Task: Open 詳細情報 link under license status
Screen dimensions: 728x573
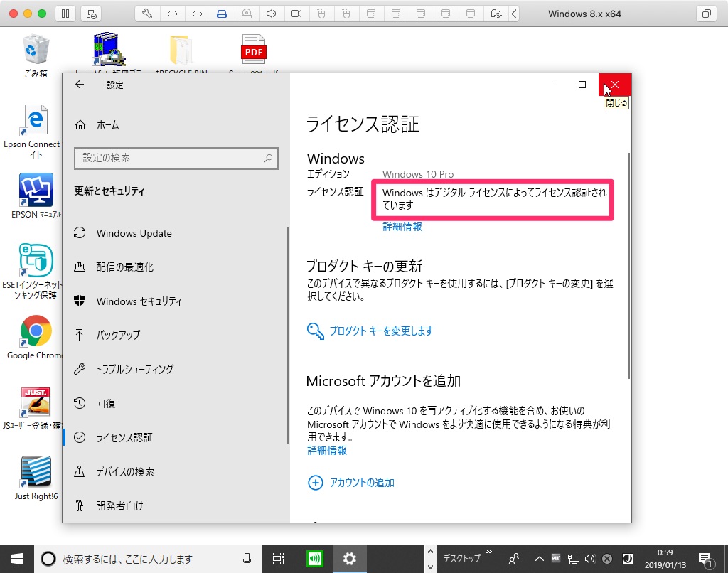Action: click(402, 227)
